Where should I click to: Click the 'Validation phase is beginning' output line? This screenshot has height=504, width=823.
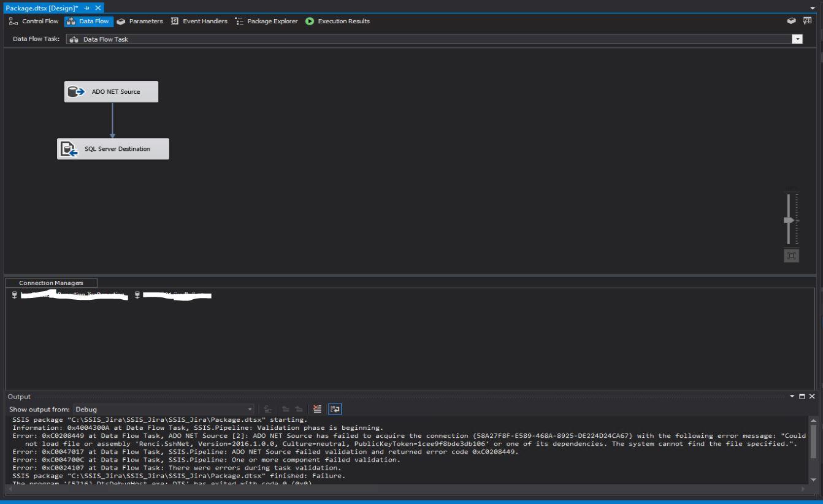pyautogui.click(x=197, y=427)
